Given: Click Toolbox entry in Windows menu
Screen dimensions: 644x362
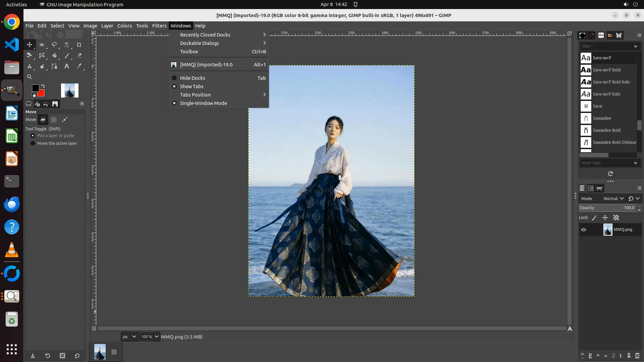Looking at the screenshot, I should point(189,52).
